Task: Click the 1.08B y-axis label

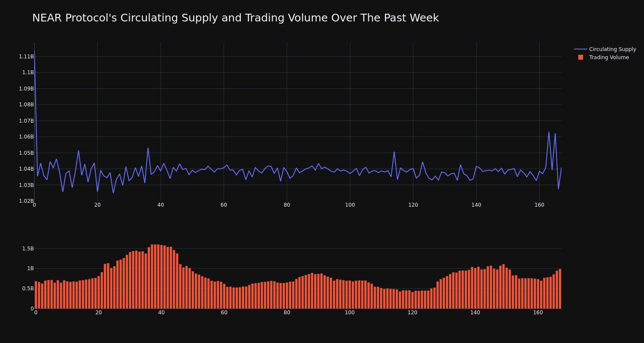Action: (x=26, y=105)
